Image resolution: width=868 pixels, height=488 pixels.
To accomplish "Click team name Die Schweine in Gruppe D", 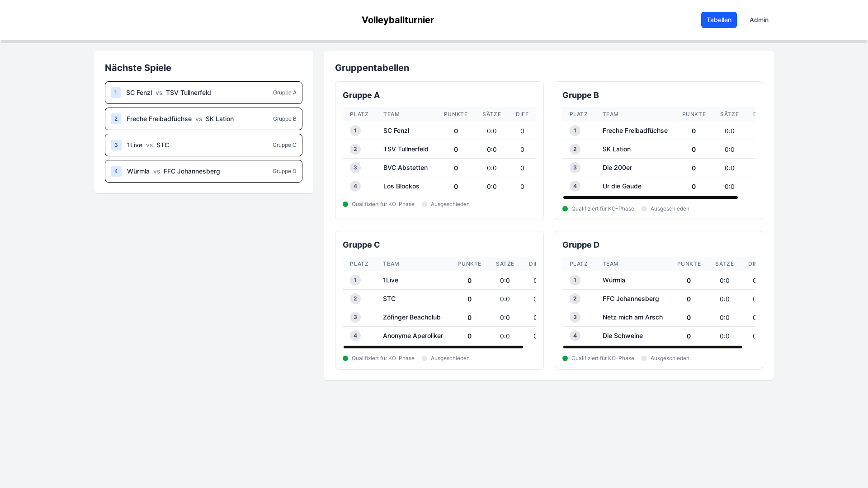I will [x=623, y=336].
